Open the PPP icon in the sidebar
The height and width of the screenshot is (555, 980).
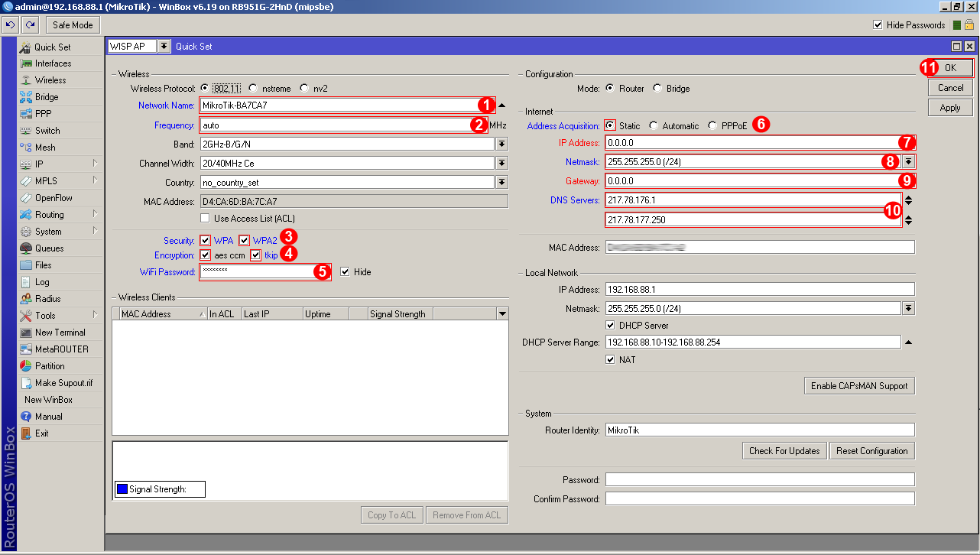26,114
